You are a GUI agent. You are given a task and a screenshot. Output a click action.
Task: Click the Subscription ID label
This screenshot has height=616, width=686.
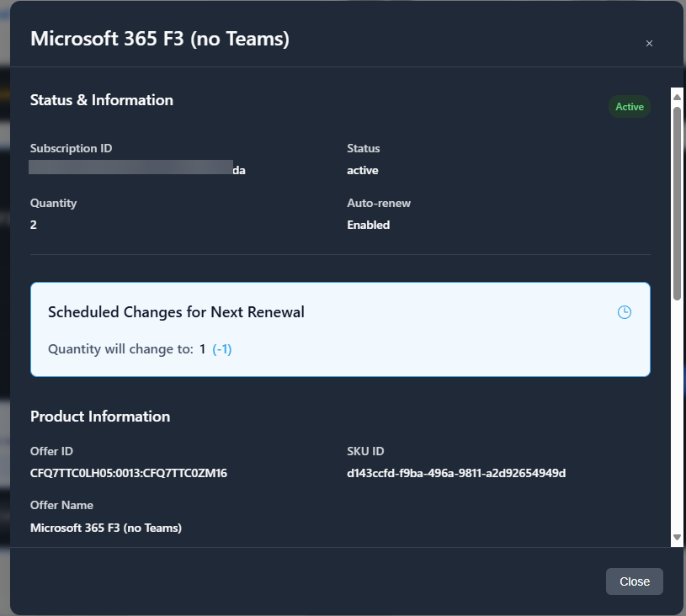(72, 148)
